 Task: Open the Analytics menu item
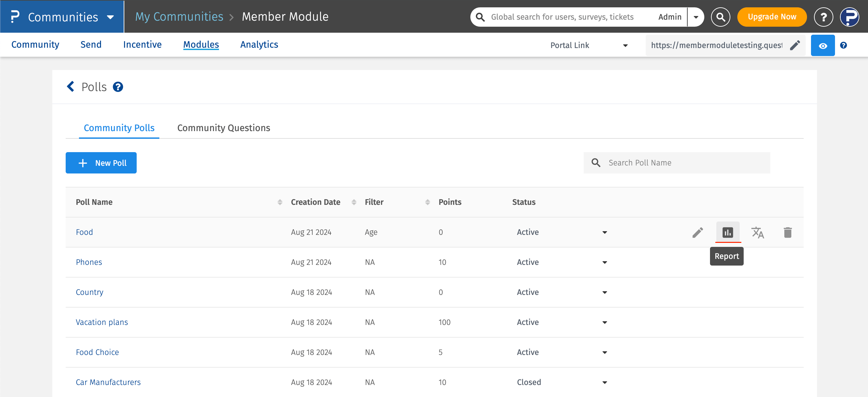point(259,44)
